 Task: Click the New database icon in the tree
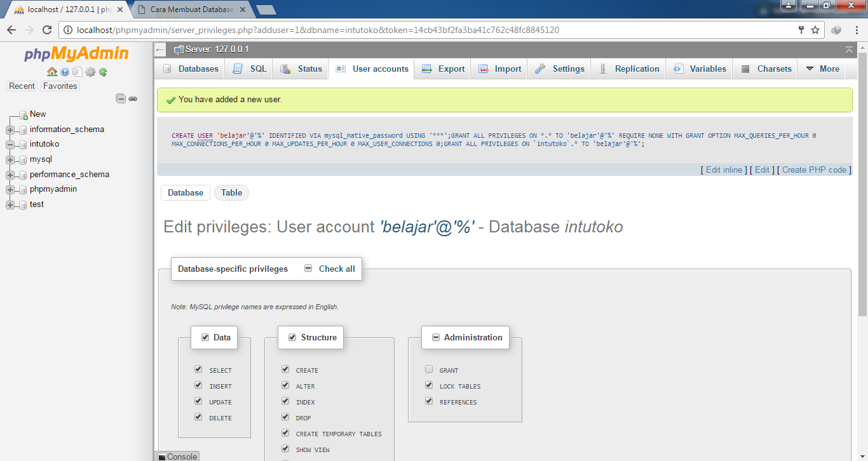(23, 115)
